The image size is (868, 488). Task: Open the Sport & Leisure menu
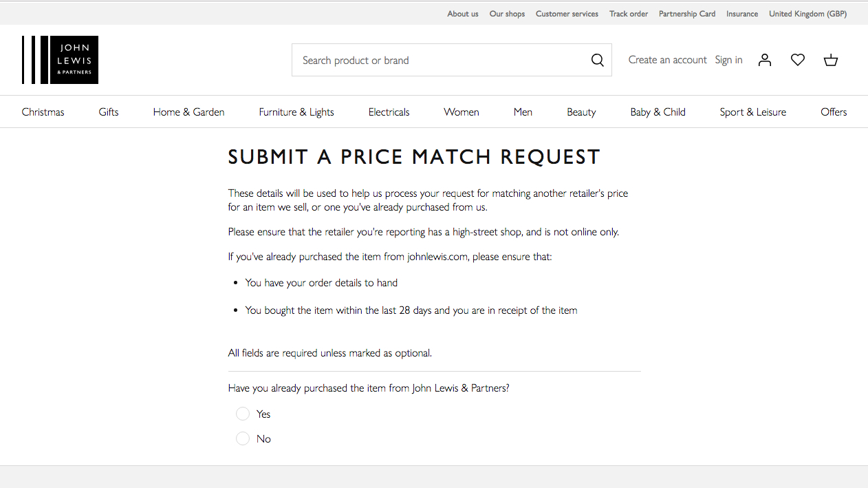(x=752, y=112)
